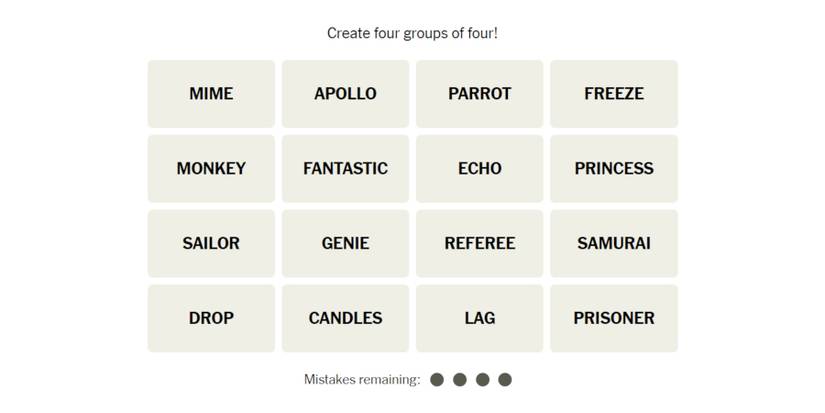Select the PRISONER tile
Viewport: 825px width, 413px height.
coord(613,318)
